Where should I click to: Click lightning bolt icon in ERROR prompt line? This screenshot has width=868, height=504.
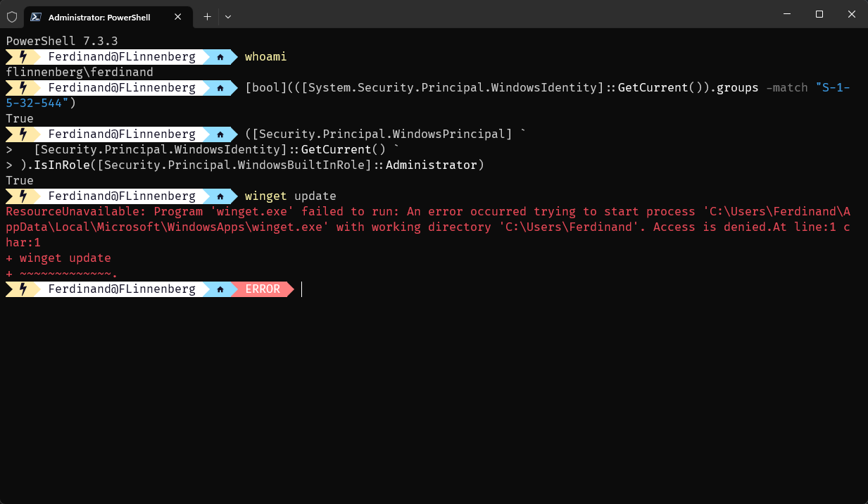(23, 289)
